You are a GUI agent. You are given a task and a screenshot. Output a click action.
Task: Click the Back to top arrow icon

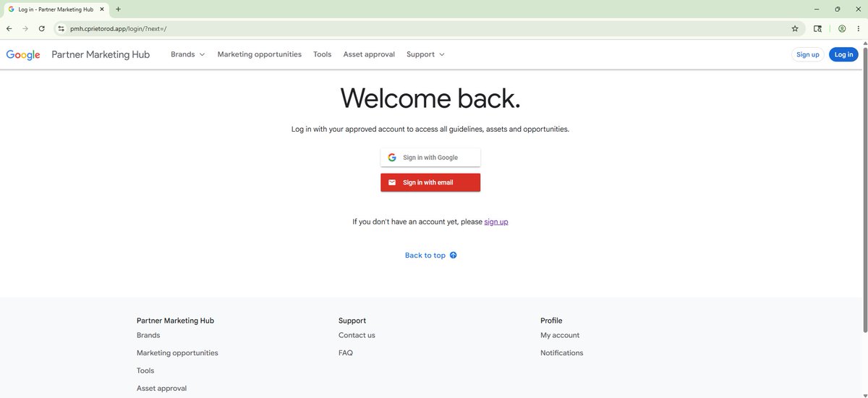coord(454,255)
